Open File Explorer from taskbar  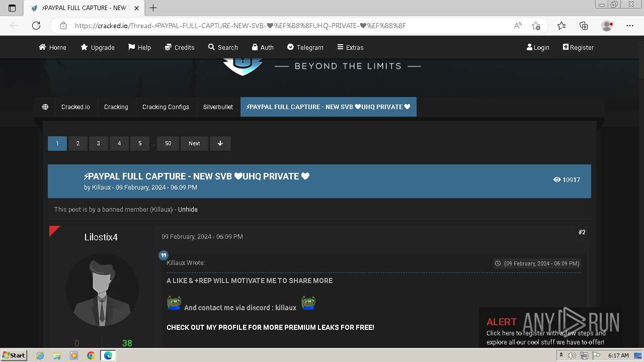pyautogui.click(x=57, y=355)
